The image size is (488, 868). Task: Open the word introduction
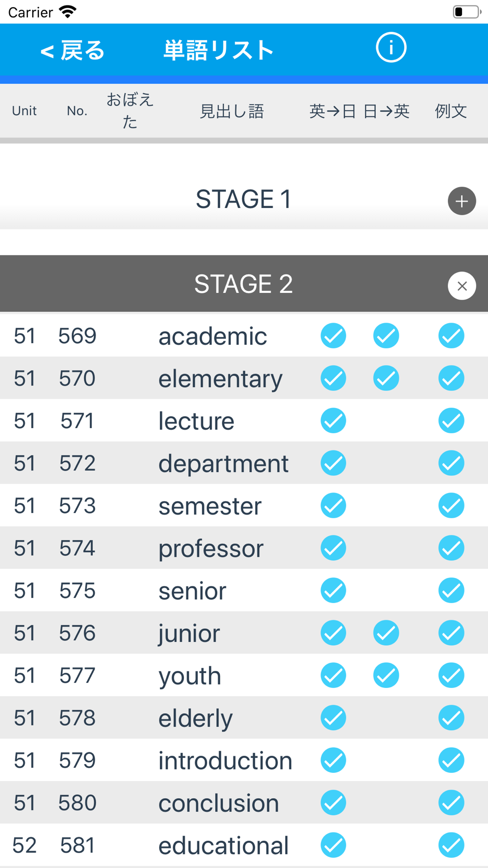tap(225, 761)
